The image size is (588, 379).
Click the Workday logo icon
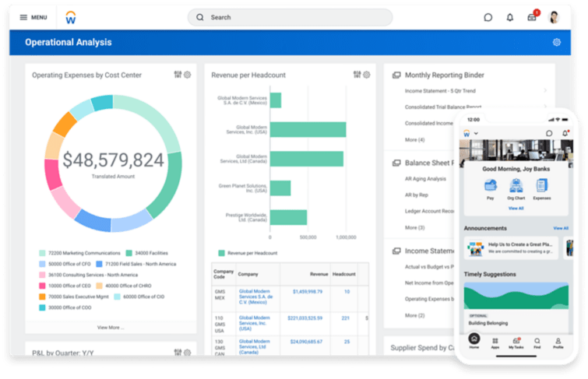pyautogui.click(x=71, y=18)
